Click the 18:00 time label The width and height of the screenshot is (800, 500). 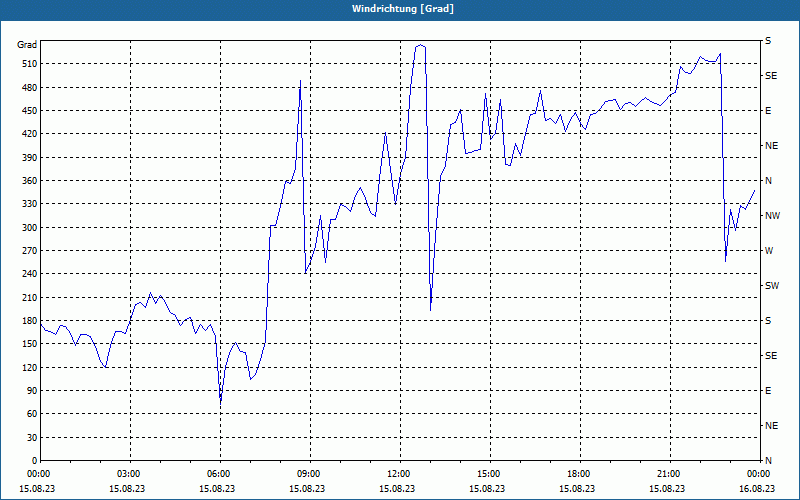point(577,473)
